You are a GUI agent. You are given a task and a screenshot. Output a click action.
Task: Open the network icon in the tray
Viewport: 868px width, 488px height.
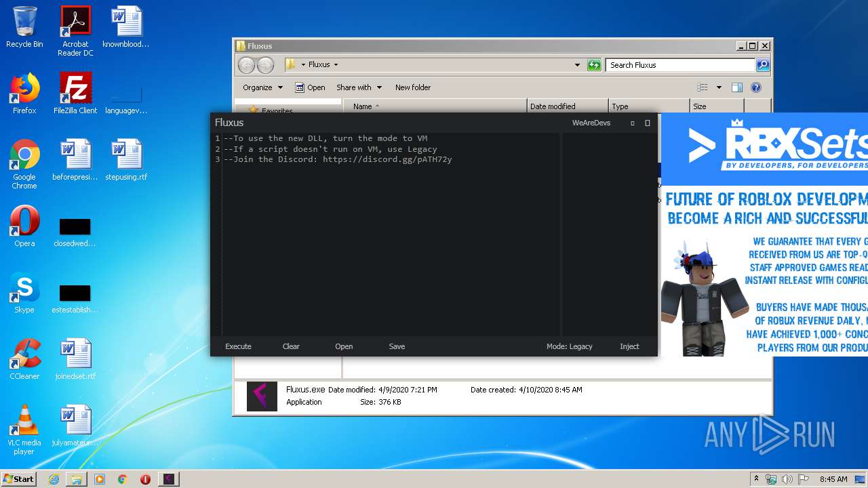pyautogui.click(x=771, y=479)
